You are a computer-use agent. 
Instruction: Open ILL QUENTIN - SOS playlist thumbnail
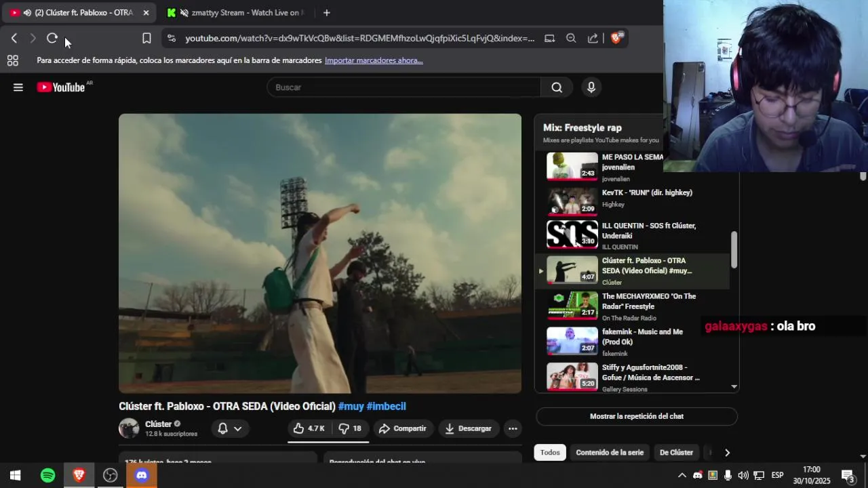(572, 234)
